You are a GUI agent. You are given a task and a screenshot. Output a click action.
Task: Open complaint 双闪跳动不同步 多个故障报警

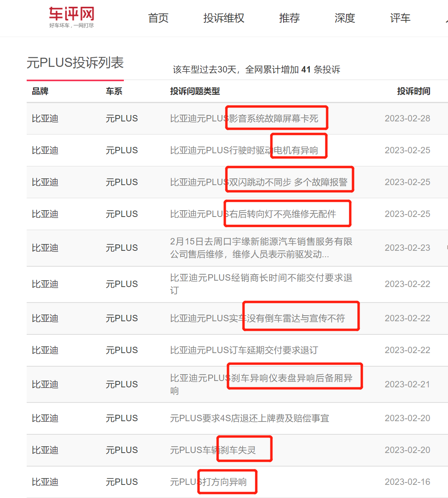(259, 182)
